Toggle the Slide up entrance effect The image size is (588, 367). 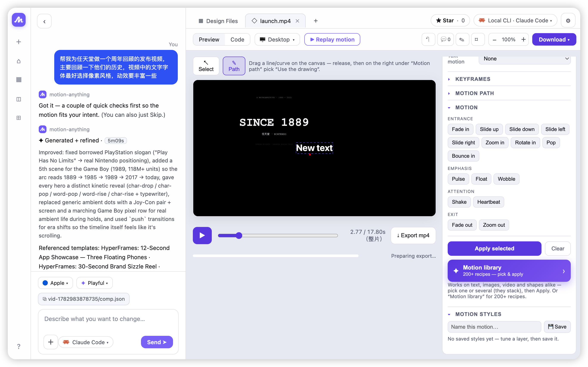click(x=489, y=129)
